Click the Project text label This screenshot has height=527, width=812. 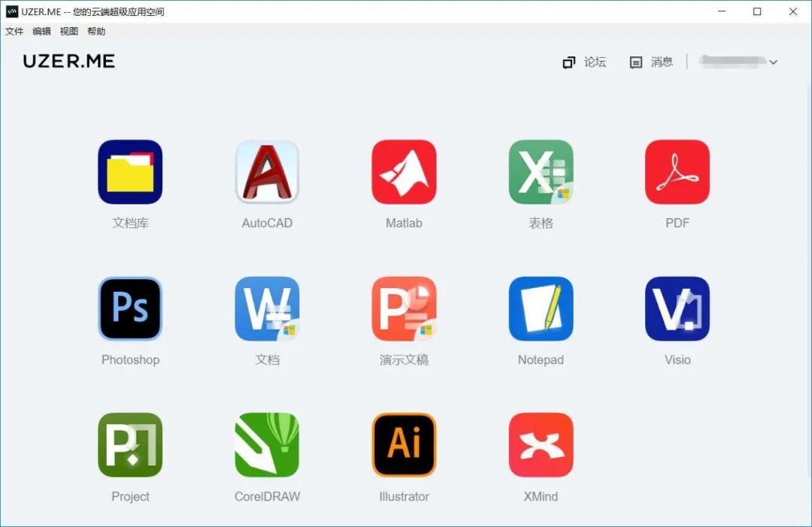[131, 496]
